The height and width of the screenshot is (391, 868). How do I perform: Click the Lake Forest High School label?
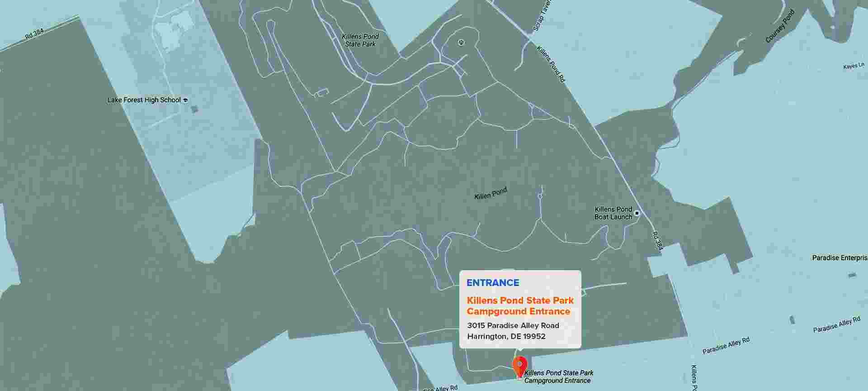[x=144, y=100]
